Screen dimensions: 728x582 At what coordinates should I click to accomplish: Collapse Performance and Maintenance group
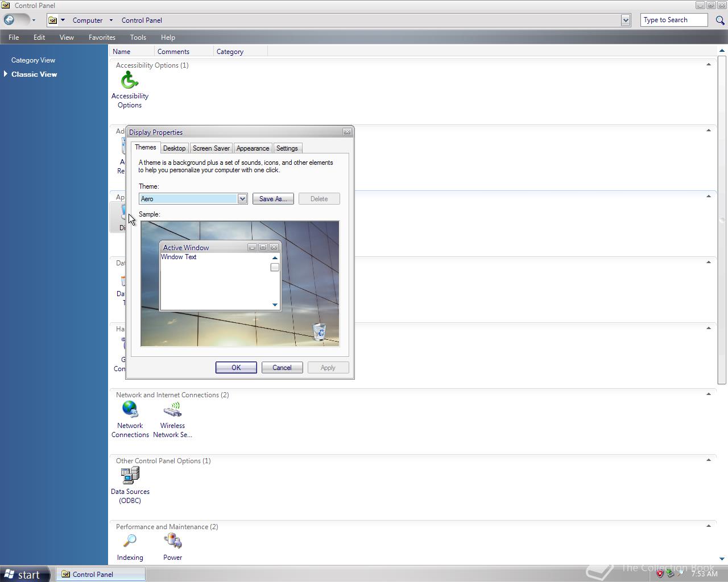click(x=709, y=526)
